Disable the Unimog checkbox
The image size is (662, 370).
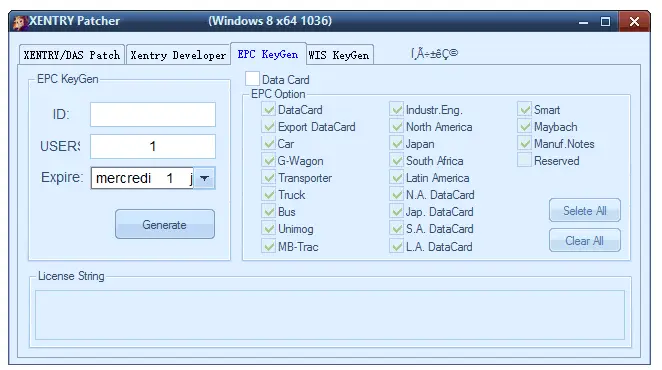pyautogui.click(x=269, y=229)
